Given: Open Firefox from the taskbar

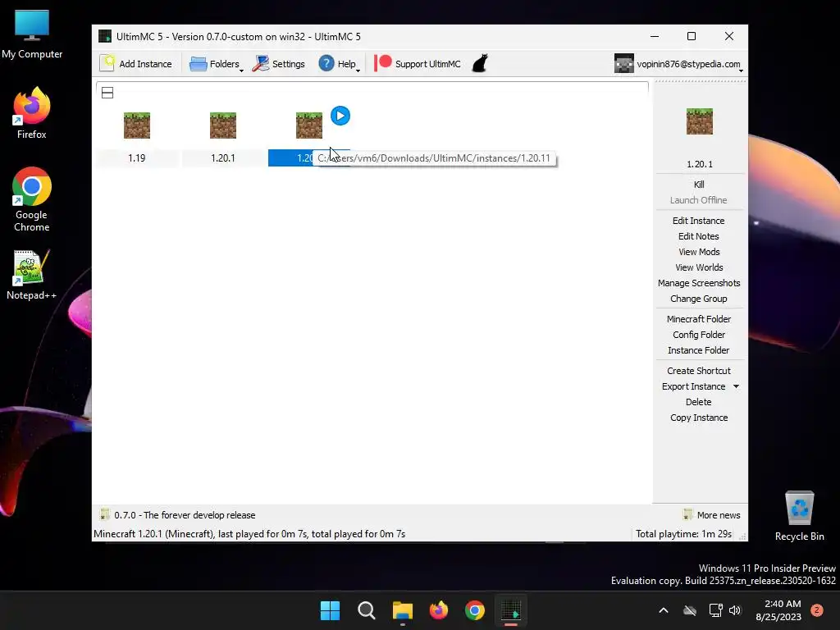Looking at the screenshot, I should point(439,610).
